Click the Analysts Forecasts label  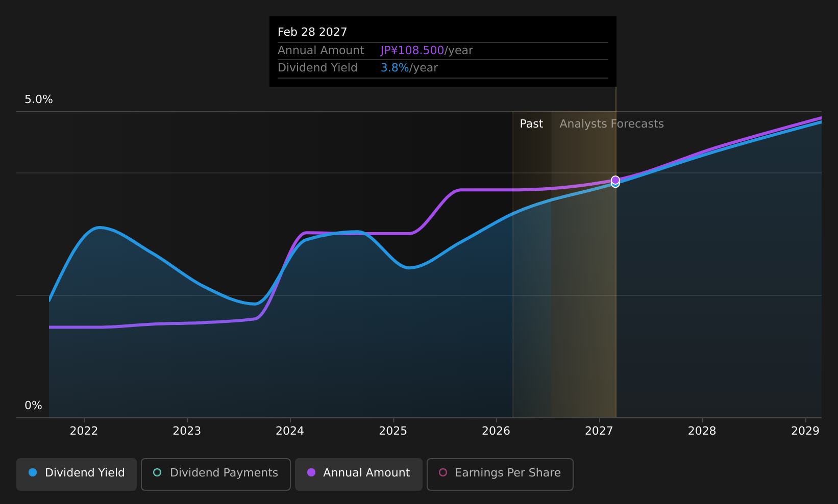tap(611, 124)
